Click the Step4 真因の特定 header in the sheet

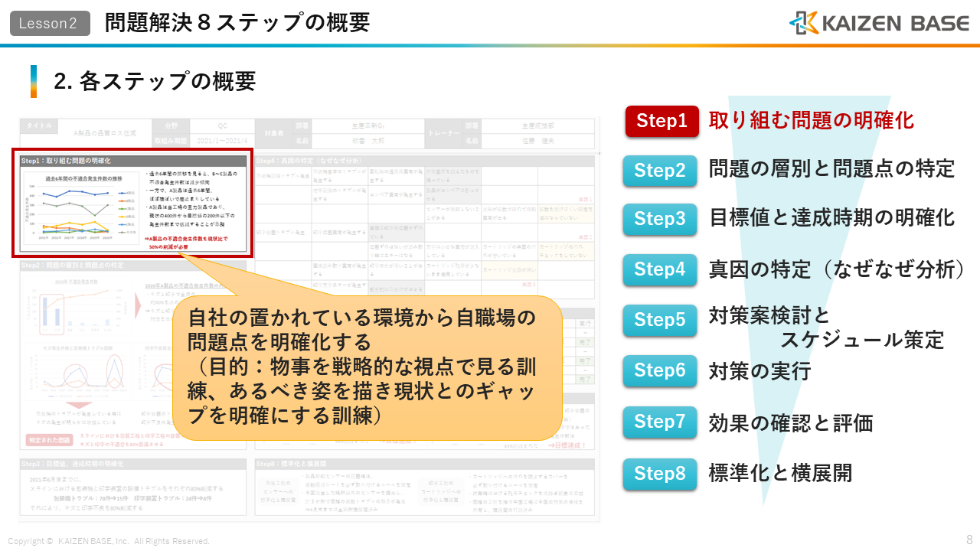[x=424, y=161]
